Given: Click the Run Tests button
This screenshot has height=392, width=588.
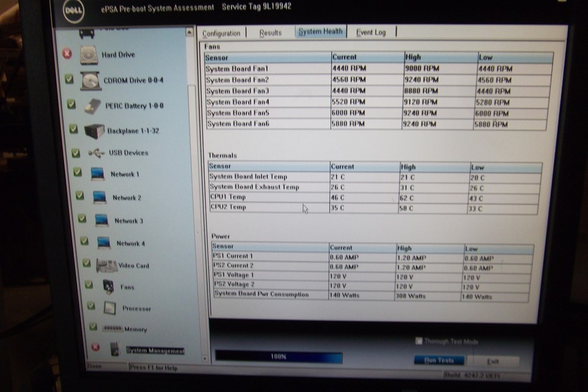Looking at the screenshot, I should [439, 360].
